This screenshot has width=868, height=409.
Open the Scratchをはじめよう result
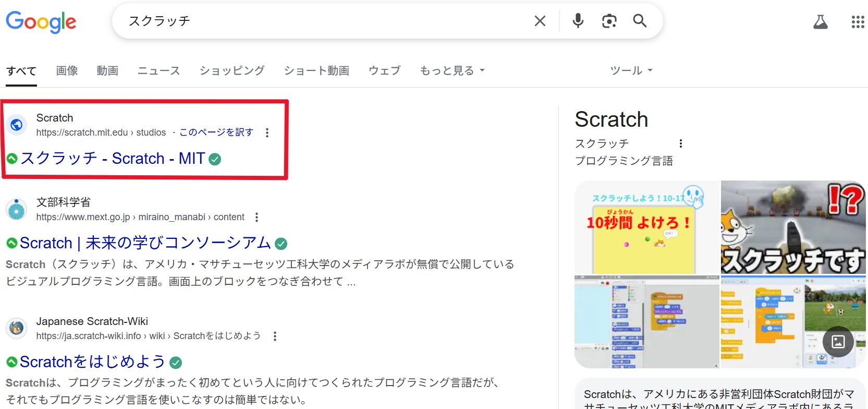tap(93, 362)
